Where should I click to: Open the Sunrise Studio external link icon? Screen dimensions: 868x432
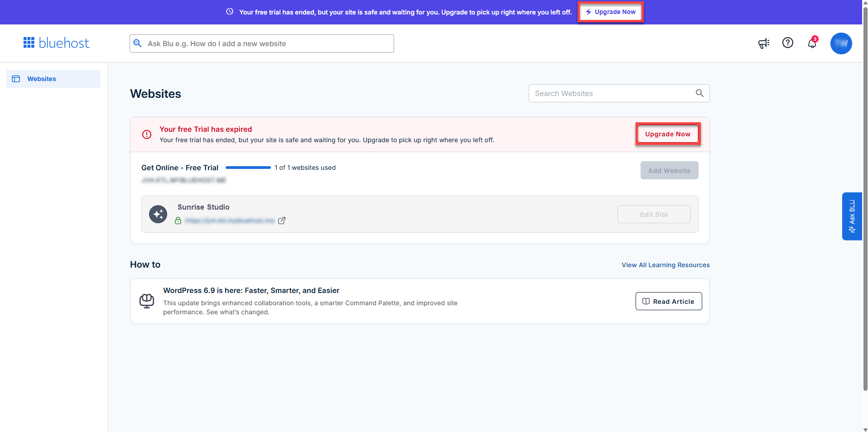click(282, 221)
